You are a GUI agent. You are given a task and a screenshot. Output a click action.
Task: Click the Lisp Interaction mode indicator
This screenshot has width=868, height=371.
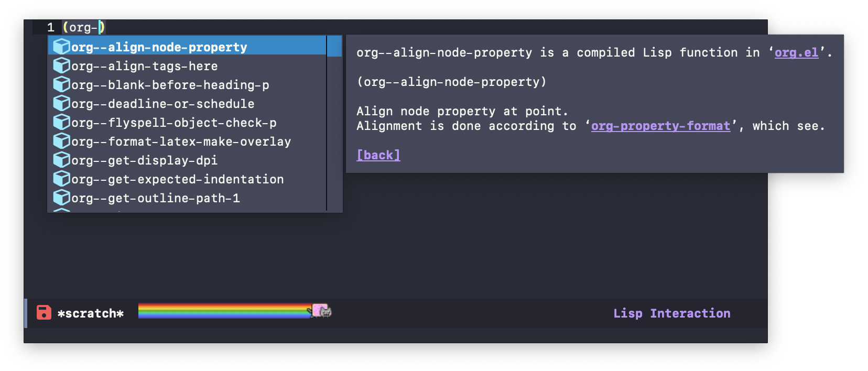click(671, 313)
